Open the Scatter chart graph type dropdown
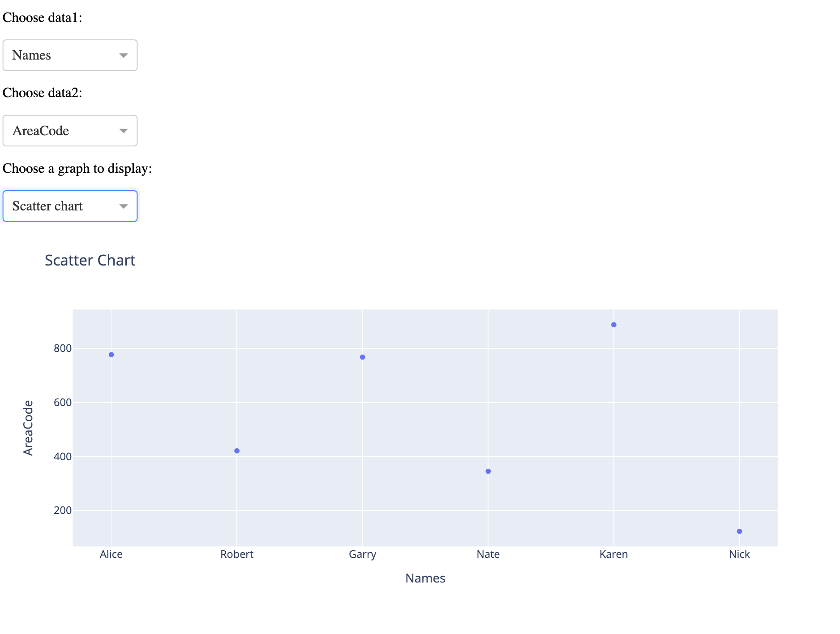This screenshot has width=840, height=634. (x=70, y=206)
